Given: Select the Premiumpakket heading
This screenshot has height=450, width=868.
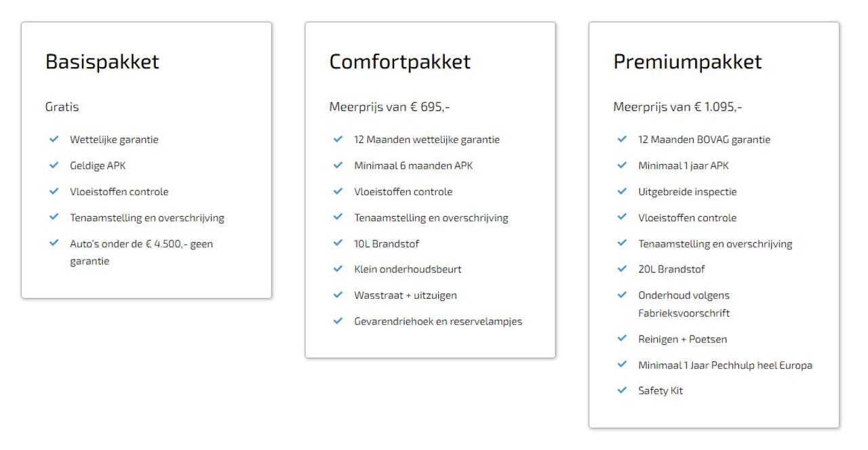Looking at the screenshot, I should pos(688,62).
